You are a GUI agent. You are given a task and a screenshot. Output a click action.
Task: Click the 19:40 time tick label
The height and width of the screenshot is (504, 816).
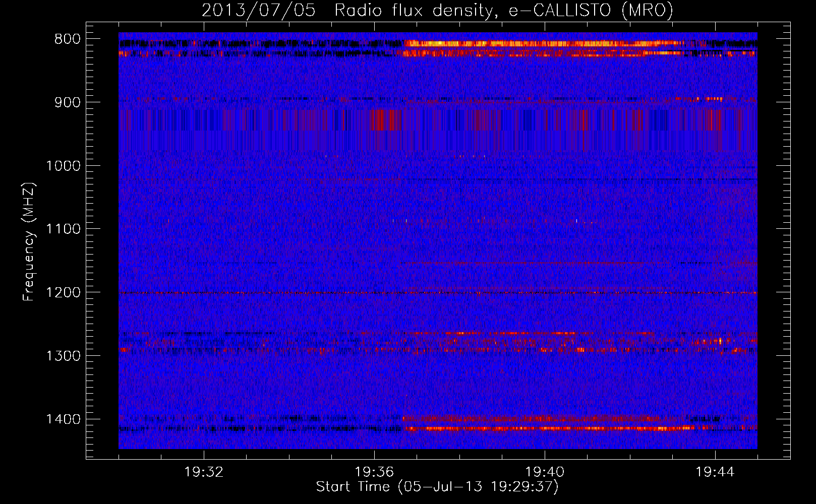click(x=545, y=472)
